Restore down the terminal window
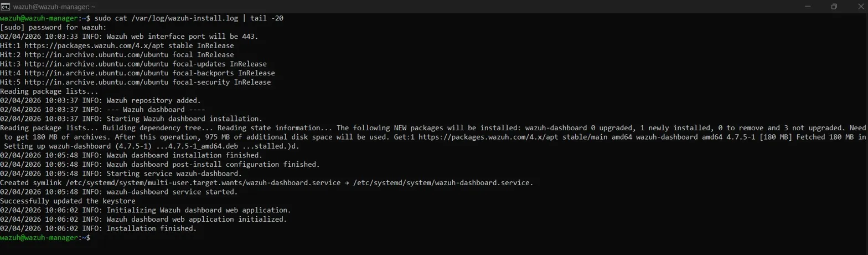The width and height of the screenshot is (868, 255). pyautogui.click(x=834, y=6)
